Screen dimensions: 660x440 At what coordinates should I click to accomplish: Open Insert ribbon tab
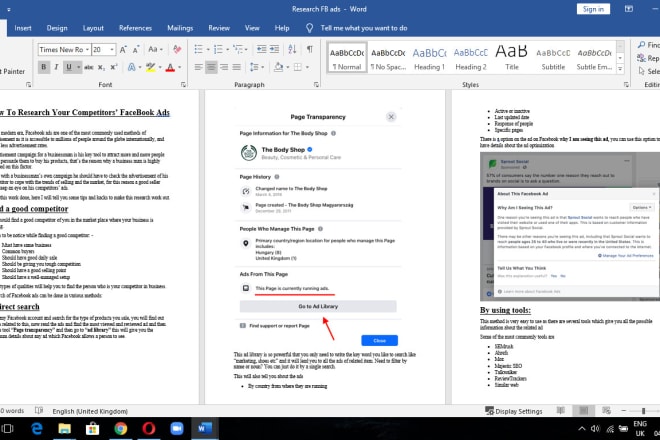(23, 28)
